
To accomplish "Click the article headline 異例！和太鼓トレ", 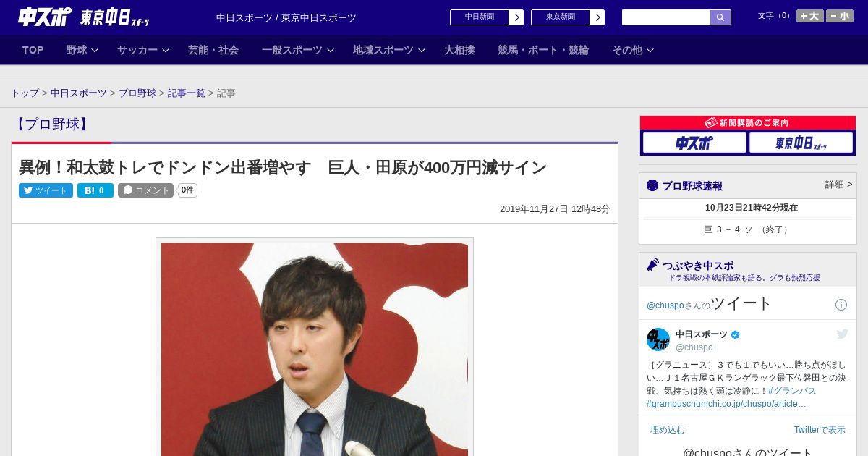I will click(x=283, y=167).
